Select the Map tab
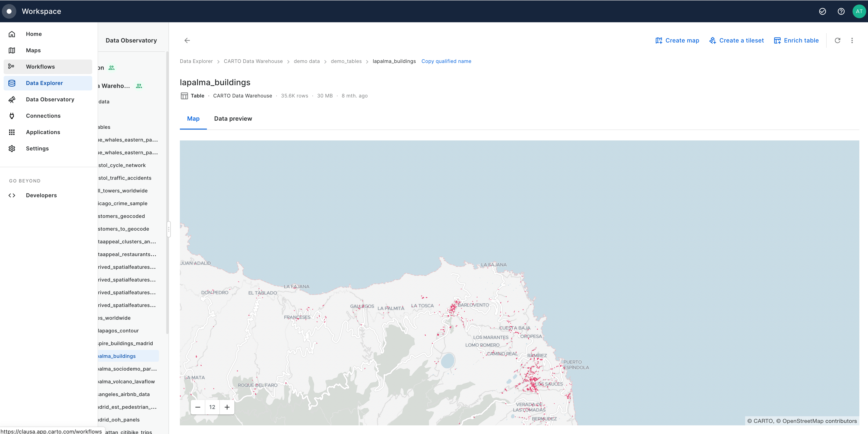The height and width of the screenshot is (434, 868). coord(193,119)
